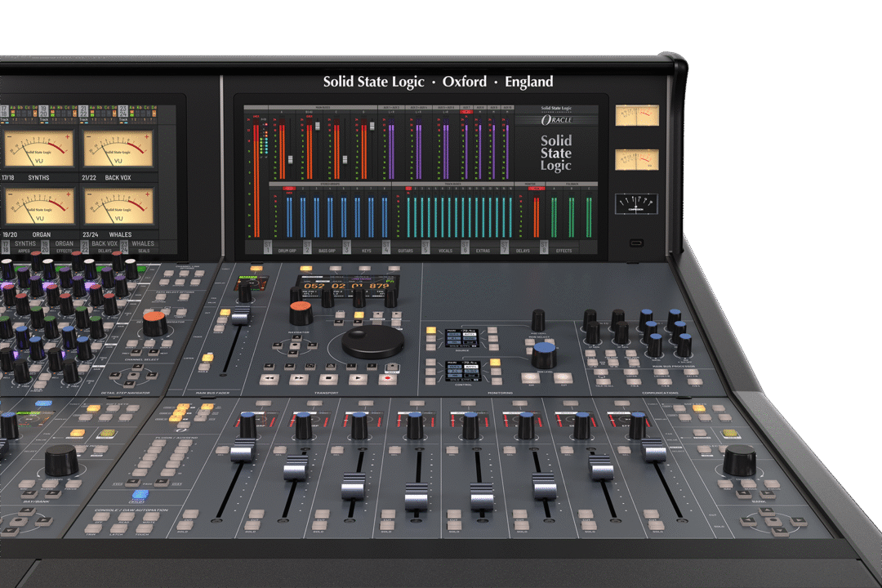This screenshot has width=882, height=588.
Task: Select the ST6 EXTRAS label on meter screen
Action: (x=479, y=247)
